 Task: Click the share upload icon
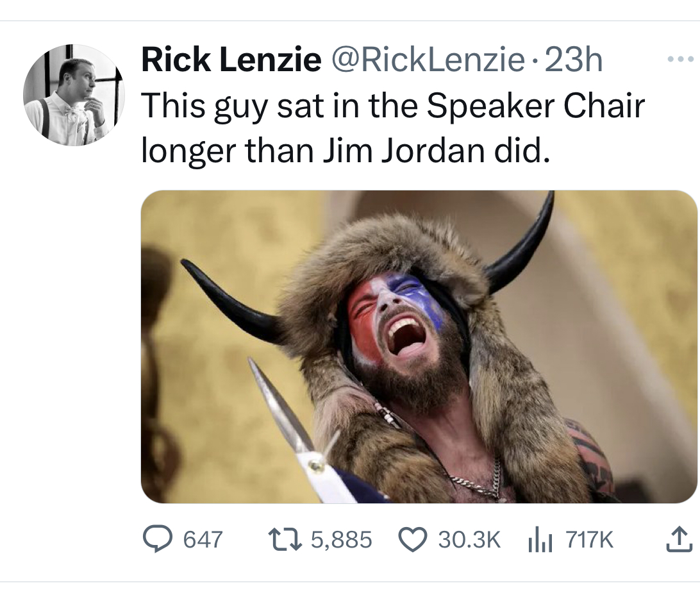coord(679,540)
